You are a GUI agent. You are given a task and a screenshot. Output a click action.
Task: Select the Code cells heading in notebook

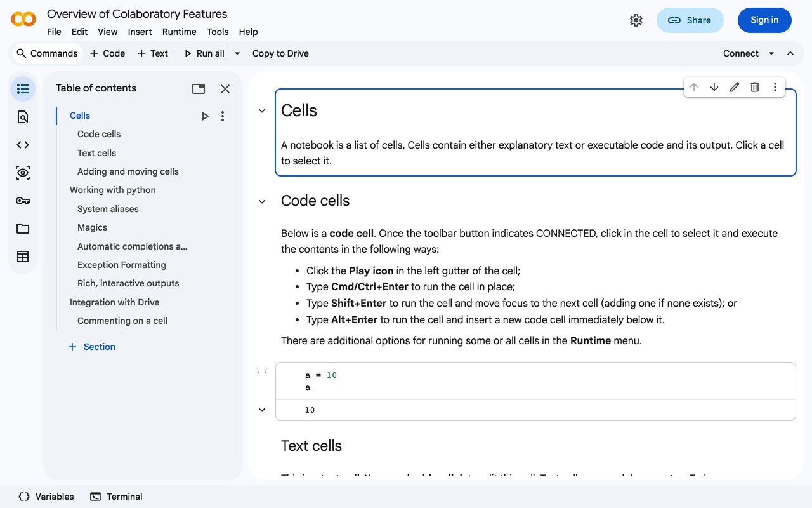coord(315,201)
